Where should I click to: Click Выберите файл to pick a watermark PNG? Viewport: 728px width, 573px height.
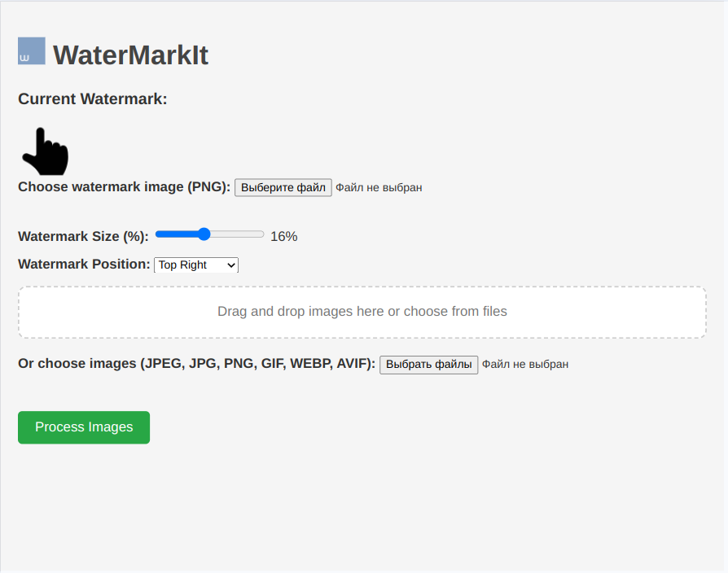[x=283, y=187]
